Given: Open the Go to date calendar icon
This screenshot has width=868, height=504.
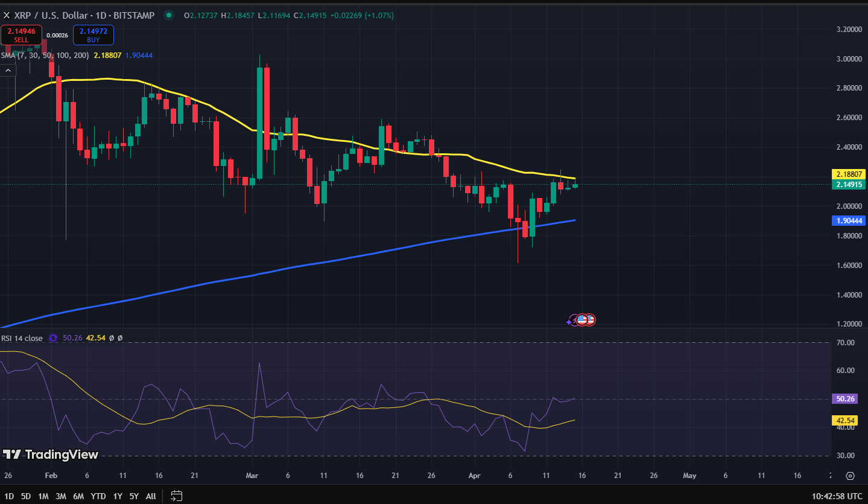Looking at the screenshot, I should click(177, 496).
